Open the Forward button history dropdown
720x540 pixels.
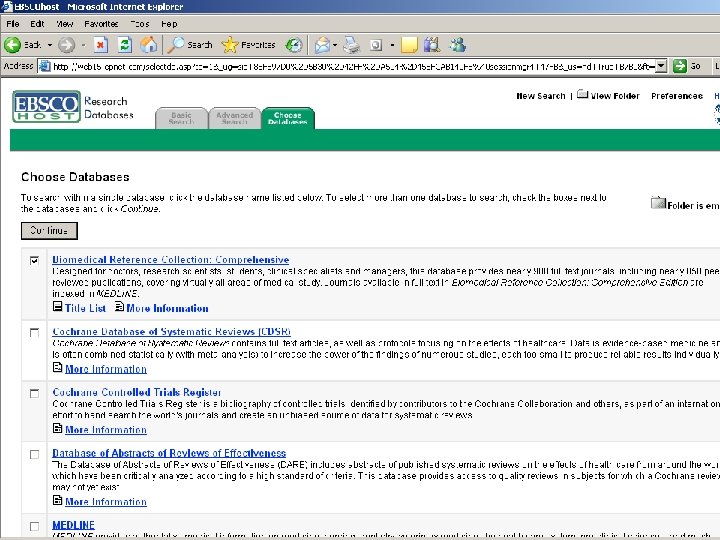[x=83, y=45]
